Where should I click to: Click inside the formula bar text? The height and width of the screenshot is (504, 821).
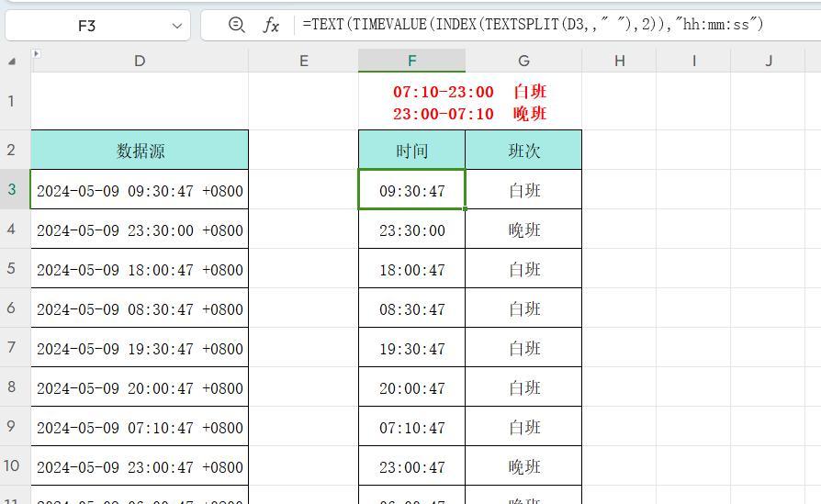coord(533,24)
